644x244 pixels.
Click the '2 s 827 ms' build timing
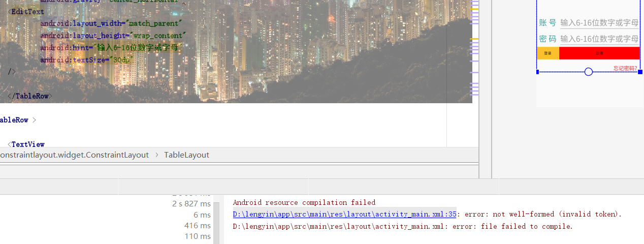(x=191, y=203)
